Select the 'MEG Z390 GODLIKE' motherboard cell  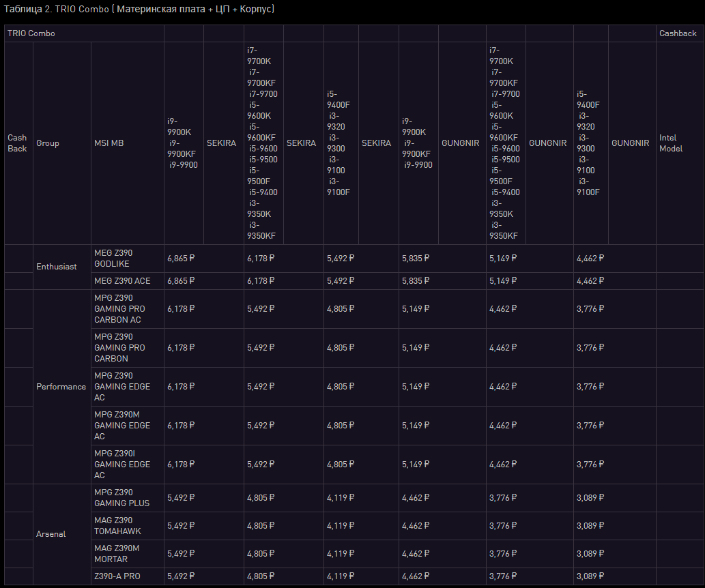pos(113,259)
